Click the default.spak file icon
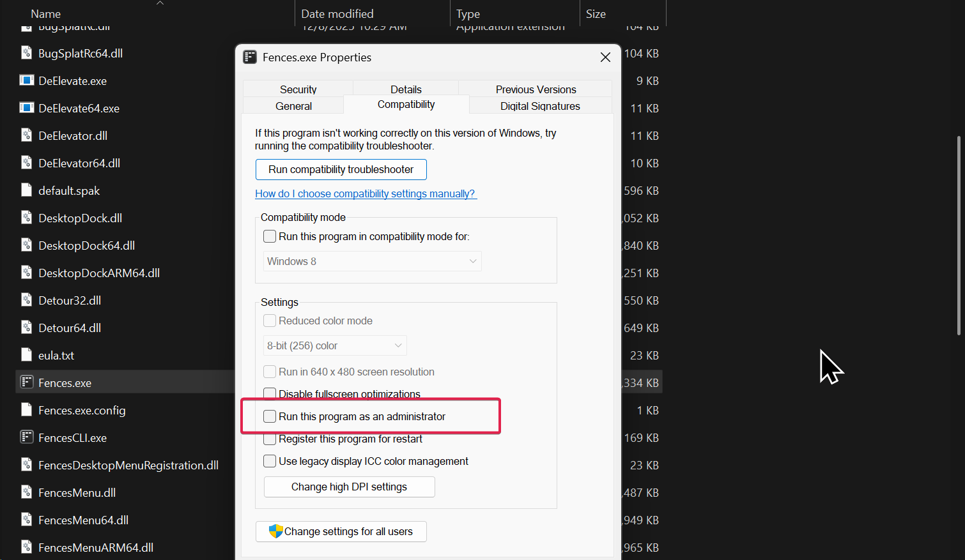Image resolution: width=965 pixels, height=560 pixels. [26, 190]
